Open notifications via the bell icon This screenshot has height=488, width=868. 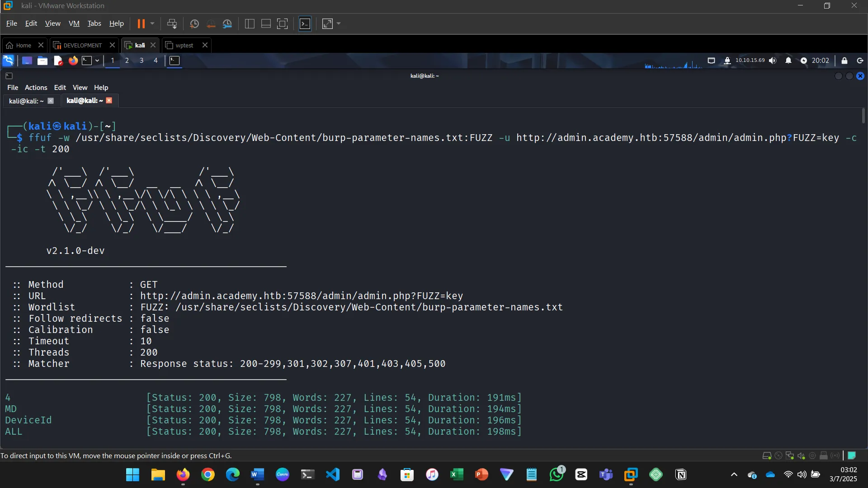click(x=788, y=60)
